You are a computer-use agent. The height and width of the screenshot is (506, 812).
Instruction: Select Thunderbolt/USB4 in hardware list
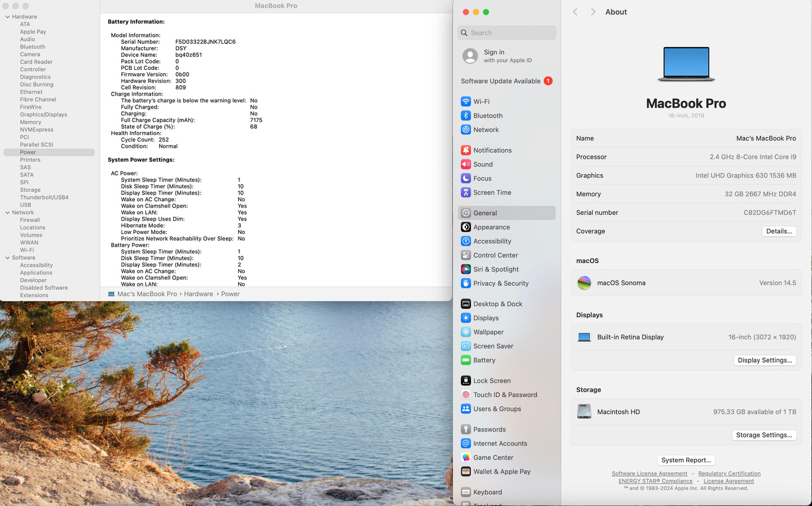point(44,197)
